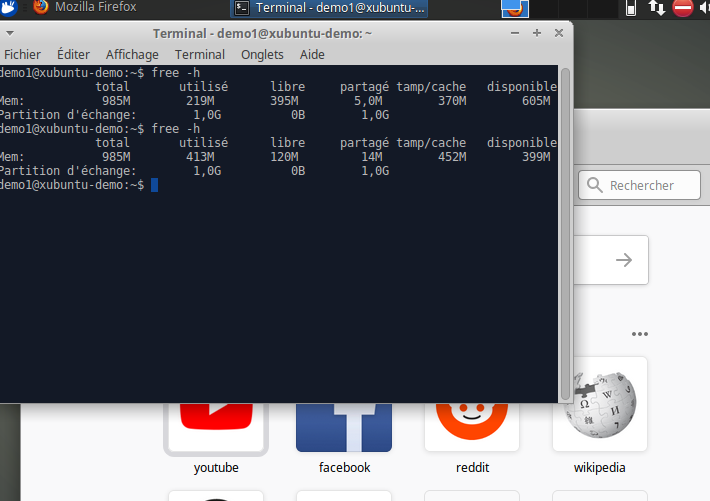Open the Éditer menu
The image size is (710, 501).
pos(73,54)
